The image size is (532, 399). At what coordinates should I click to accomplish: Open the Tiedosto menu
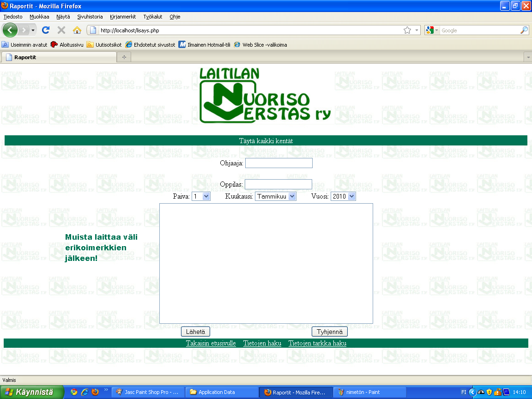(13, 17)
